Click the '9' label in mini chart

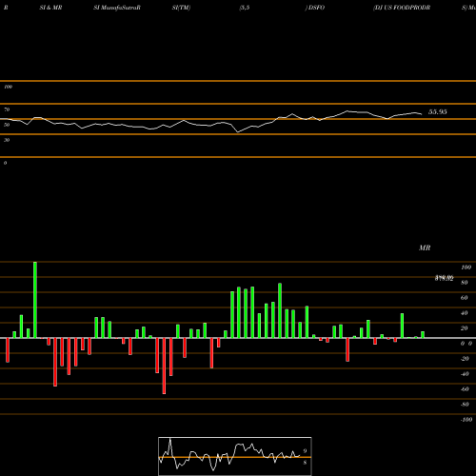[x=305, y=451]
